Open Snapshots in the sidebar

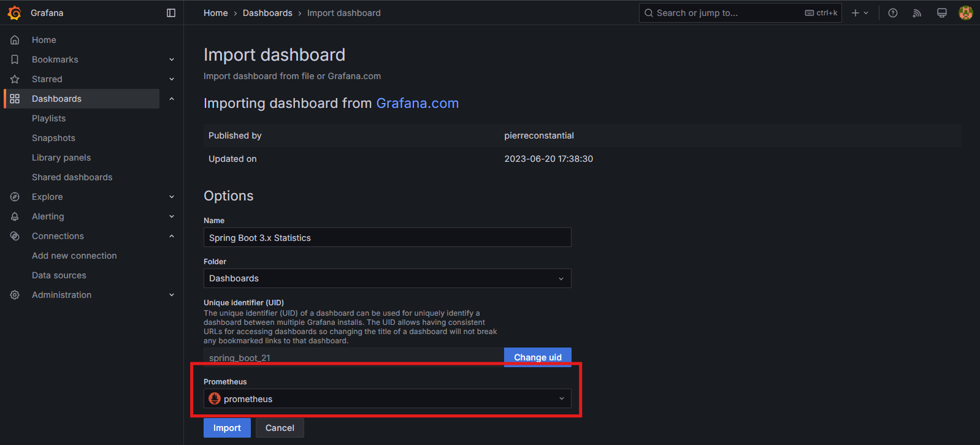tap(53, 138)
